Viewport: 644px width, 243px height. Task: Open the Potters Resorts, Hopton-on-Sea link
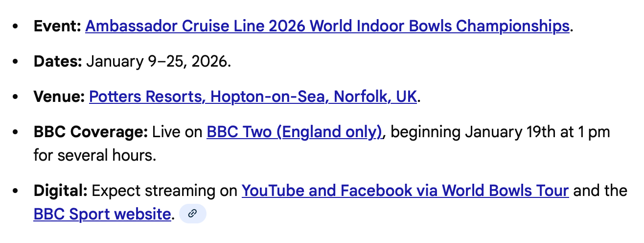pyautogui.click(x=253, y=97)
